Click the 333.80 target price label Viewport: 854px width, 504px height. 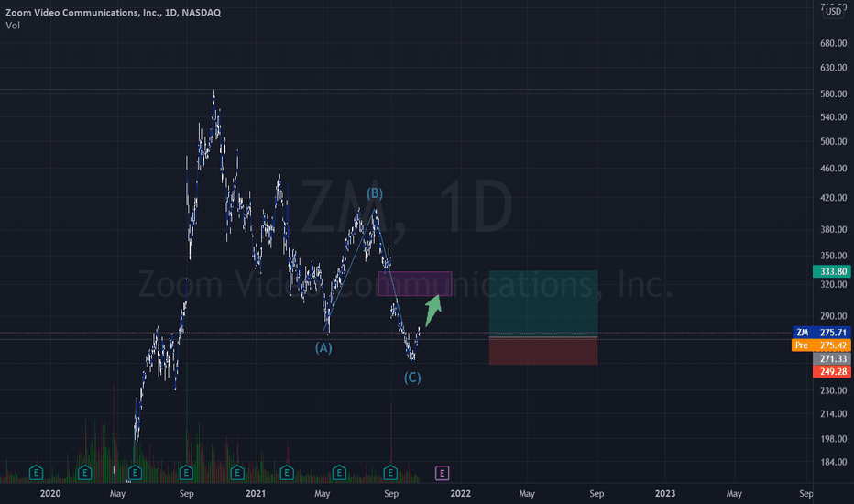click(832, 271)
